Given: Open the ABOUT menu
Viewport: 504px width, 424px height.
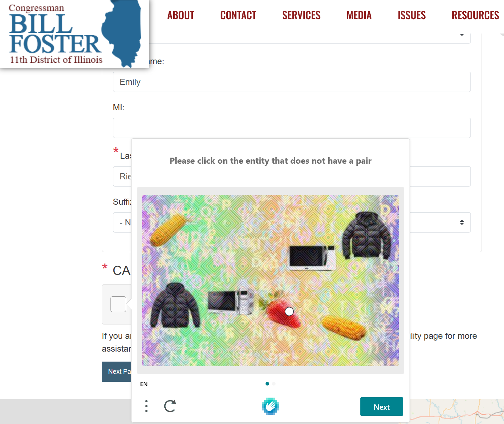Looking at the screenshot, I should [x=181, y=15].
